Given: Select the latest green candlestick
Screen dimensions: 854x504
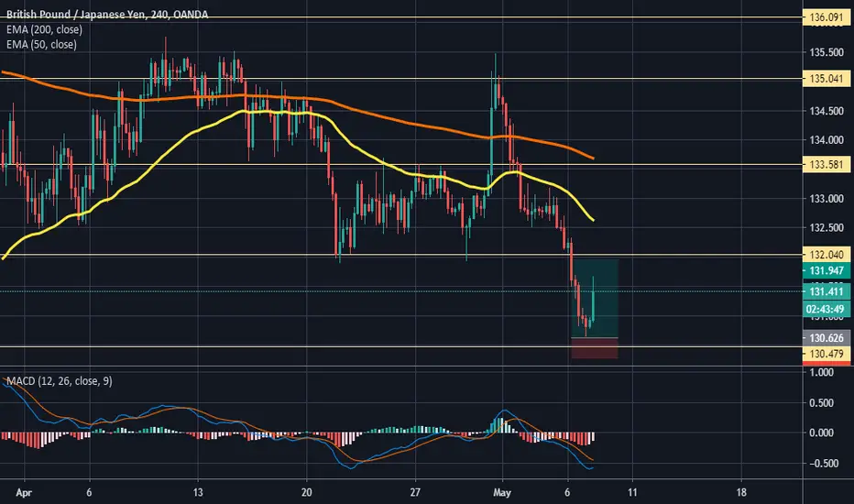Looking at the screenshot, I should click(x=593, y=305).
